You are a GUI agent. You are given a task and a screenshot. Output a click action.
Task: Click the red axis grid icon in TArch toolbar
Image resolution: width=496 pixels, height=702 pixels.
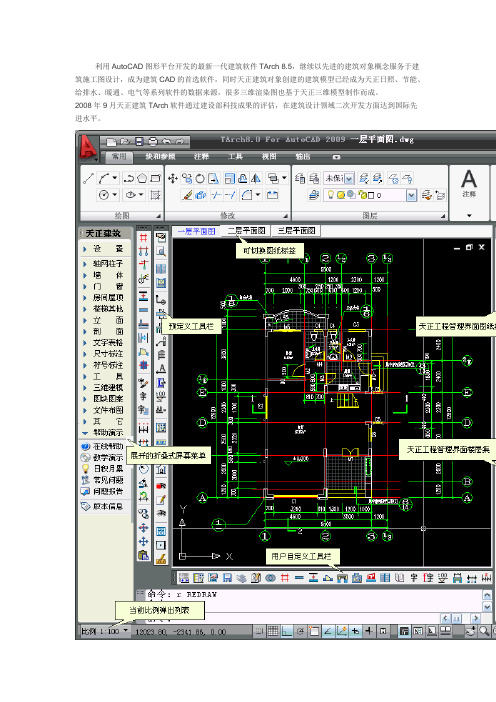(x=143, y=237)
